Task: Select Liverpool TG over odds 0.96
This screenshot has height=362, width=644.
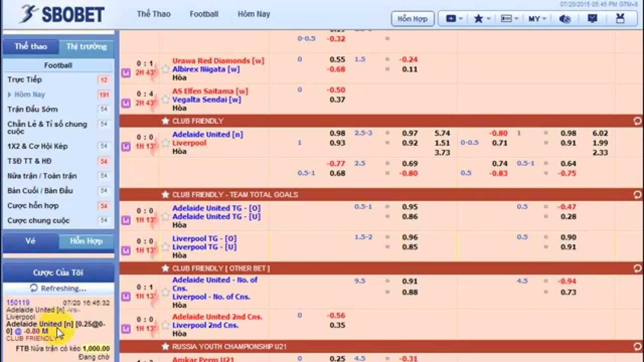Action: (x=410, y=237)
